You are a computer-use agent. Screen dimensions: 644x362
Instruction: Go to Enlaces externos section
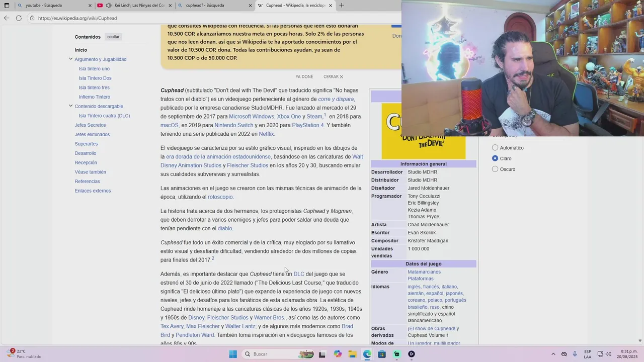93,191
